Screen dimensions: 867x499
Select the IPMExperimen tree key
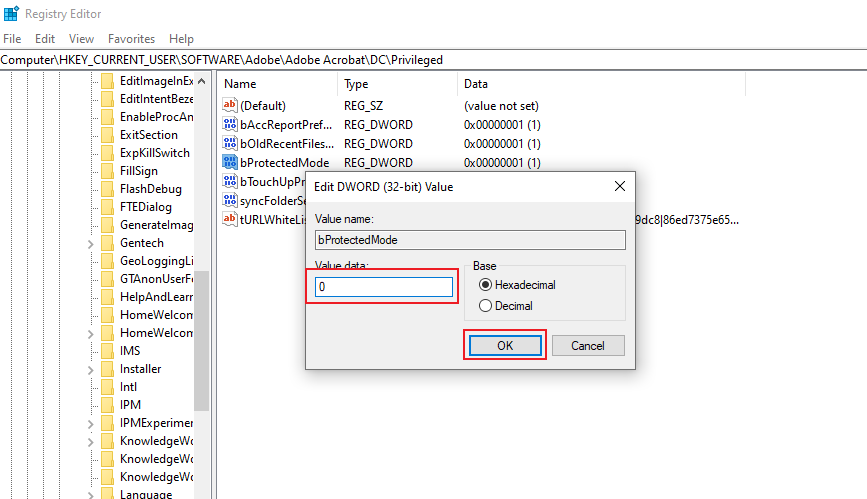click(x=156, y=423)
